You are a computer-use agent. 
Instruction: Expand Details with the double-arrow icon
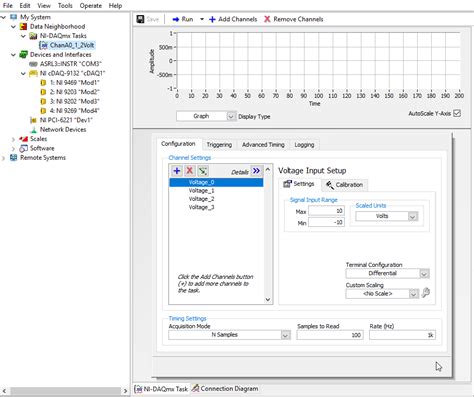pyautogui.click(x=256, y=171)
